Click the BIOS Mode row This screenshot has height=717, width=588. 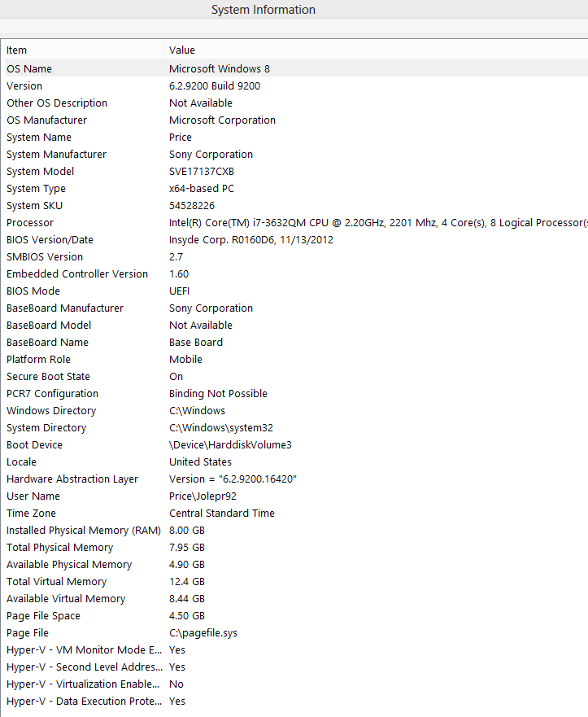coord(33,291)
